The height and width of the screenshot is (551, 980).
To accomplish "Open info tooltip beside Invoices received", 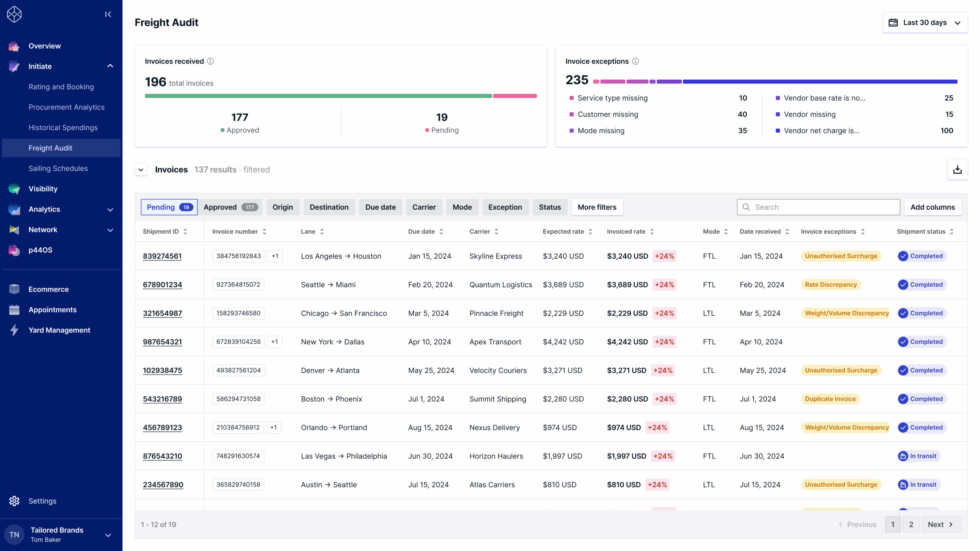I will [x=210, y=61].
